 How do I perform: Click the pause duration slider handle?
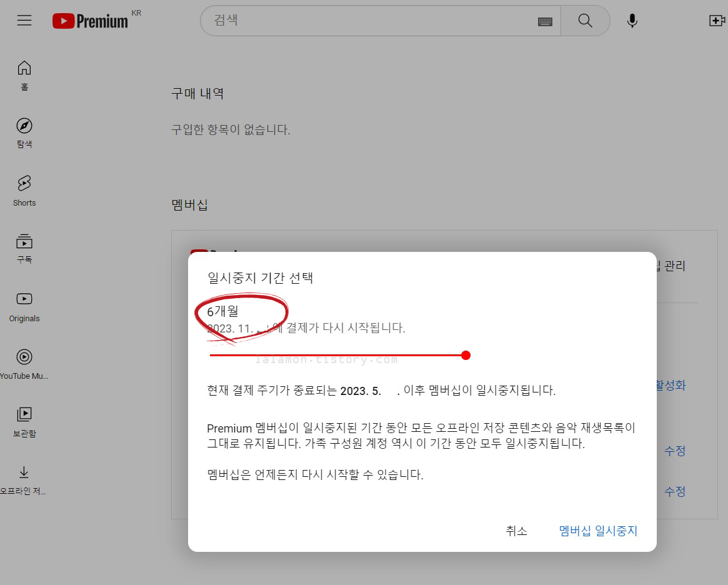tap(466, 355)
